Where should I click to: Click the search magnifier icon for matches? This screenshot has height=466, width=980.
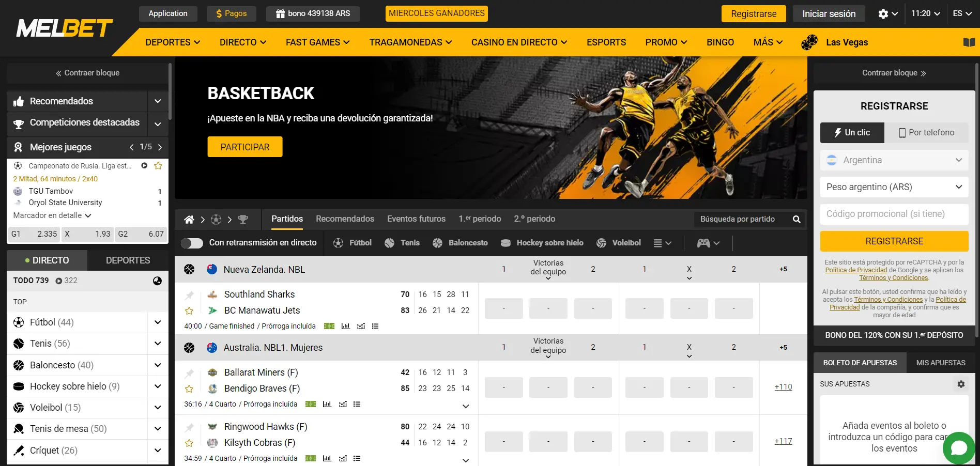point(797,220)
